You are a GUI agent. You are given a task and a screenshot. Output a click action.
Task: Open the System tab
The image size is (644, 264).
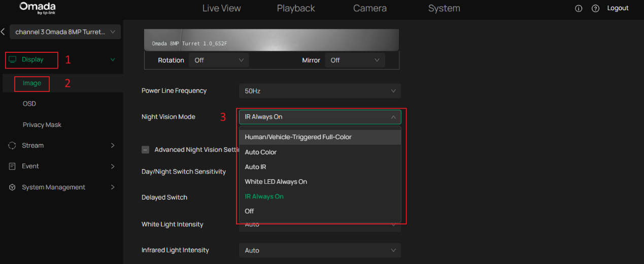[444, 8]
